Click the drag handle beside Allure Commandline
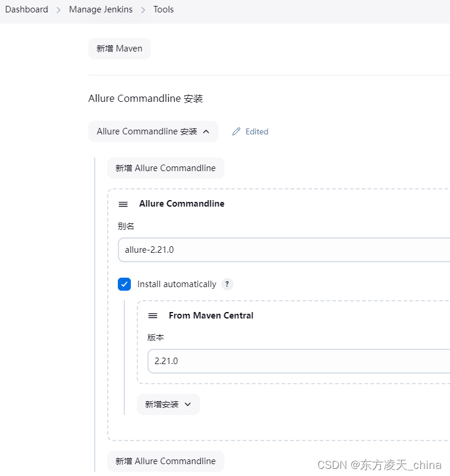Viewport: 450px width, 476px height. [x=123, y=204]
